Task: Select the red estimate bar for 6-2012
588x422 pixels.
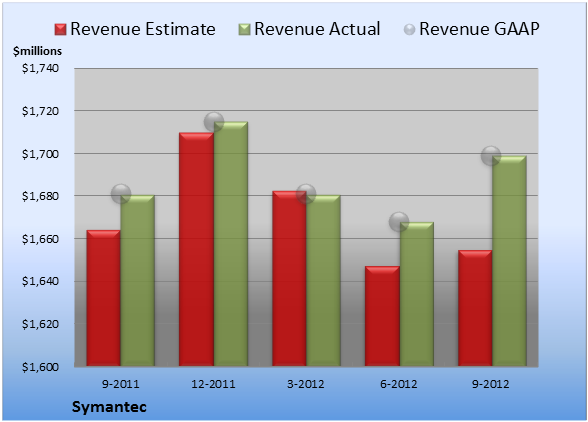Action: [x=382, y=316]
